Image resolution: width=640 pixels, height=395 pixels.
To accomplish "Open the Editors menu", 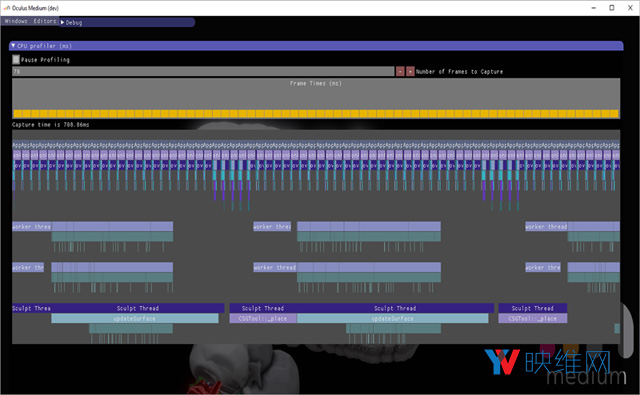I will [44, 21].
